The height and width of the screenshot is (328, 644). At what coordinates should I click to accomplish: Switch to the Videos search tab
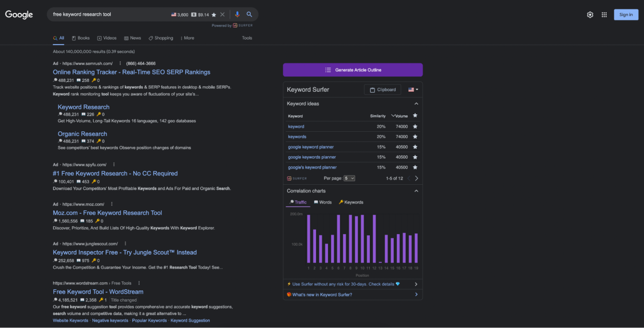pyautogui.click(x=107, y=38)
